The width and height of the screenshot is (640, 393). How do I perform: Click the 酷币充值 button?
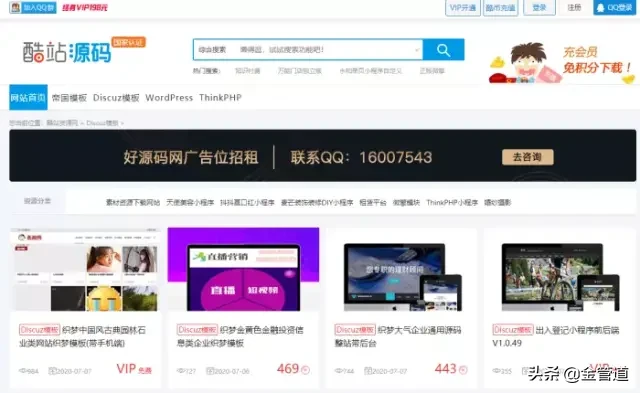[500, 8]
